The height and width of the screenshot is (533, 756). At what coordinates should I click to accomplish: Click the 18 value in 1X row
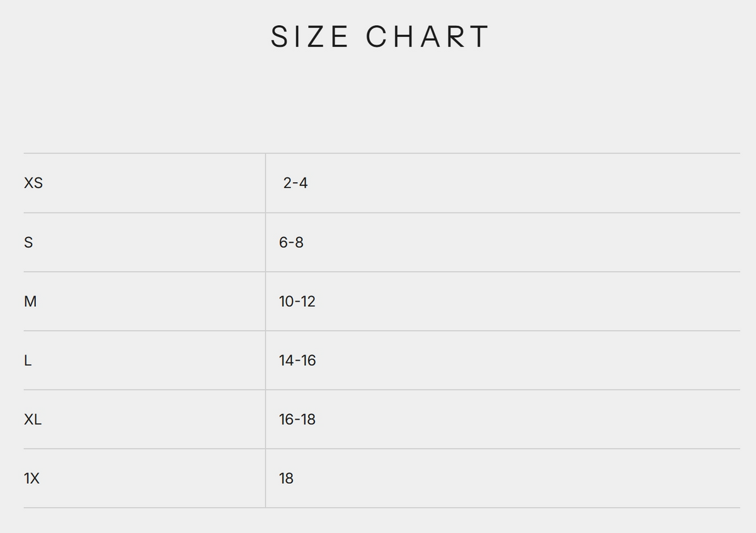point(286,479)
